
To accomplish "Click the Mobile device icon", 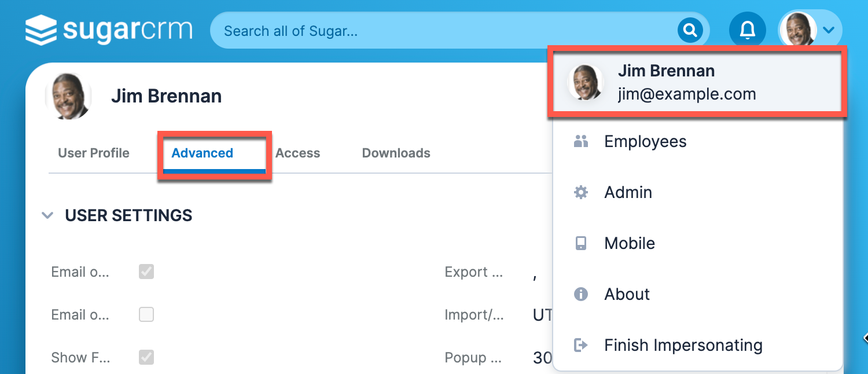I will pyautogui.click(x=580, y=243).
